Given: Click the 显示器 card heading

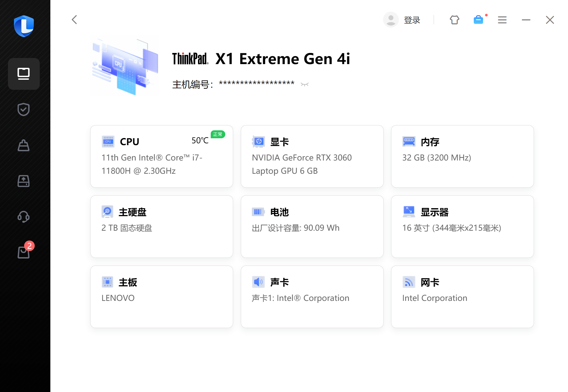Looking at the screenshot, I should [x=434, y=212].
